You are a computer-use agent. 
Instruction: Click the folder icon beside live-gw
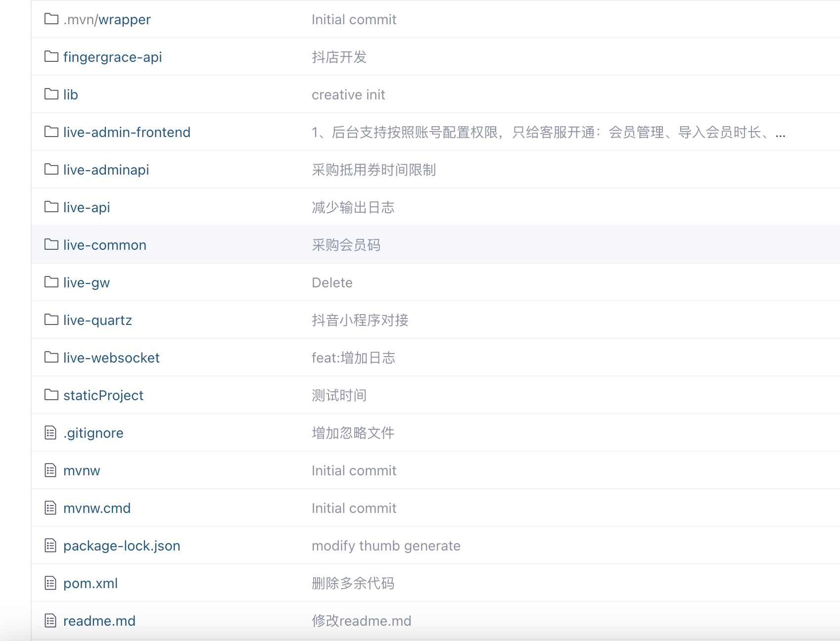(x=51, y=282)
